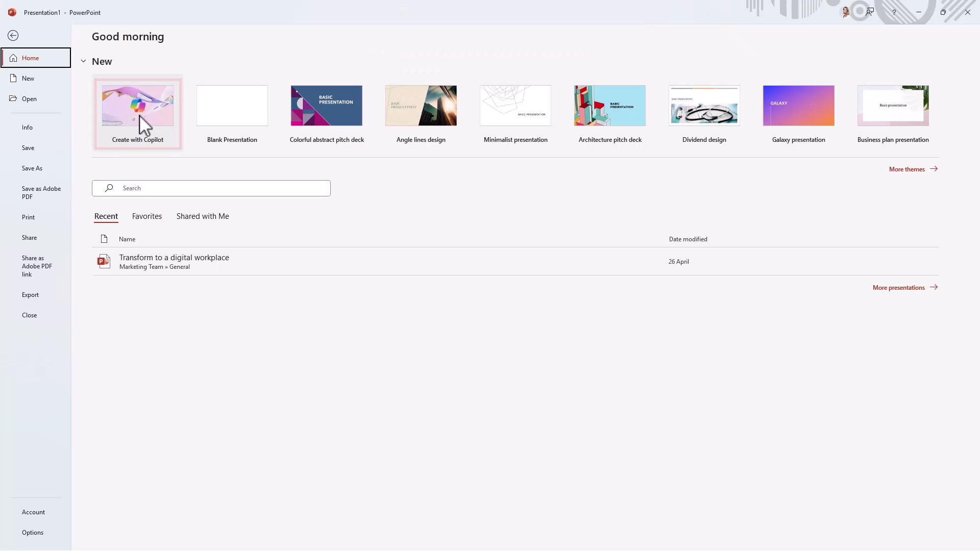
Task: Click the document icon in list header
Action: 104,239
